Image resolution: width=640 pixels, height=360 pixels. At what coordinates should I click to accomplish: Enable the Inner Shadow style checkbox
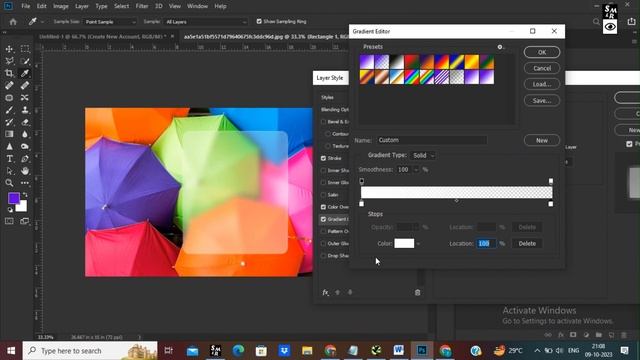[x=323, y=170]
